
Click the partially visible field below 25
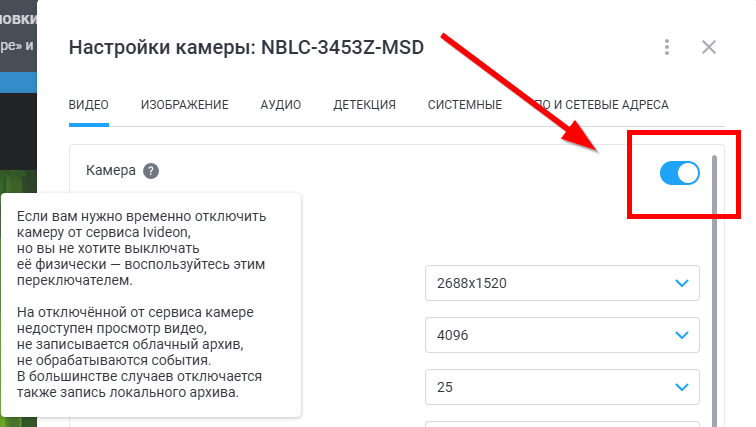coord(561,422)
